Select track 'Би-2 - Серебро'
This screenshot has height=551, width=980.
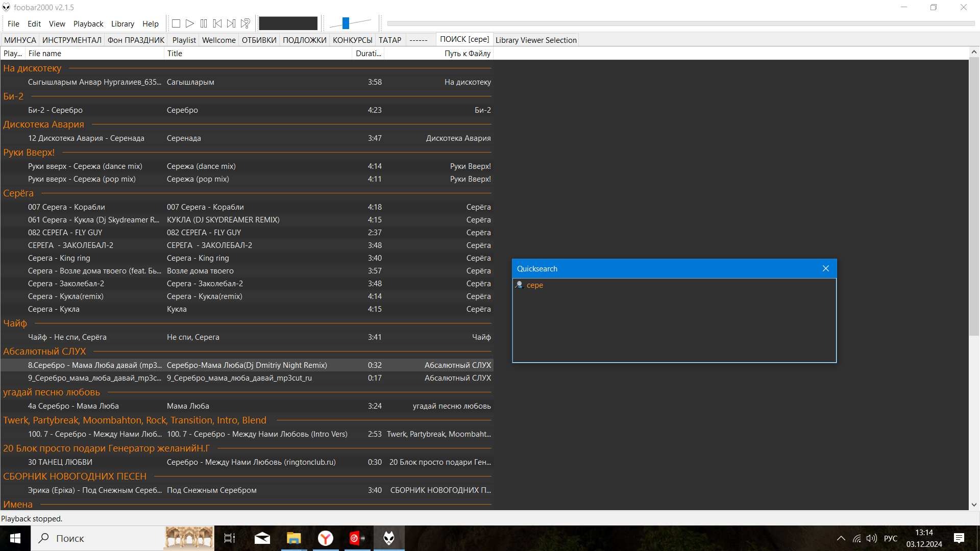pos(55,110)
